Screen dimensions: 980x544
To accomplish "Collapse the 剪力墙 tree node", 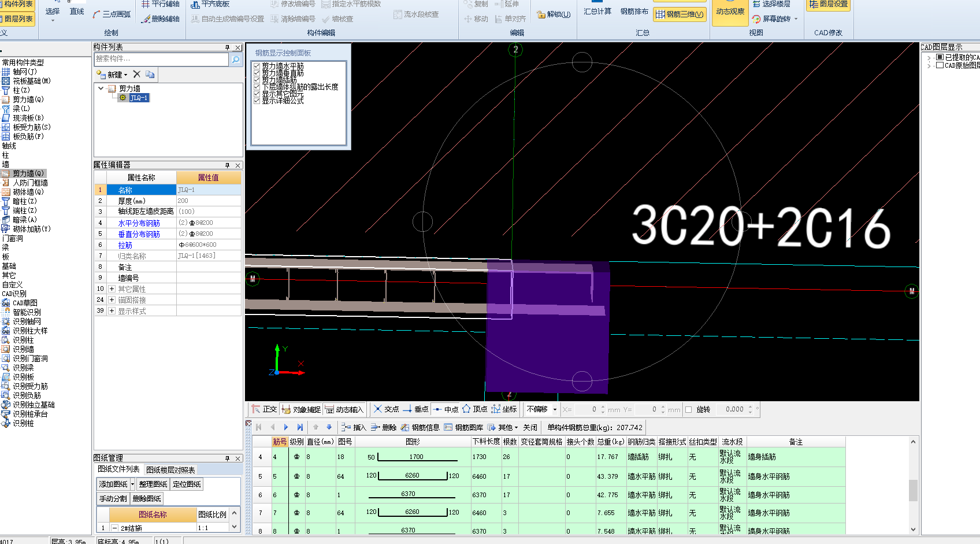I will [x=101, y=88].
